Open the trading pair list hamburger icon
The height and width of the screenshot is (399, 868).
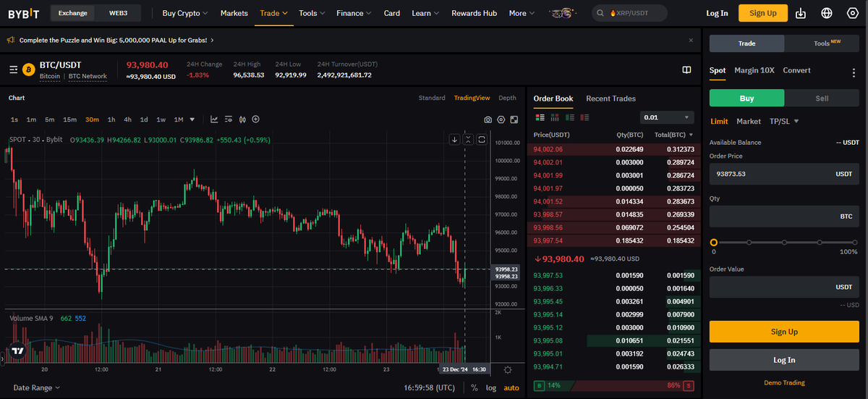click(x=13, y=70)
